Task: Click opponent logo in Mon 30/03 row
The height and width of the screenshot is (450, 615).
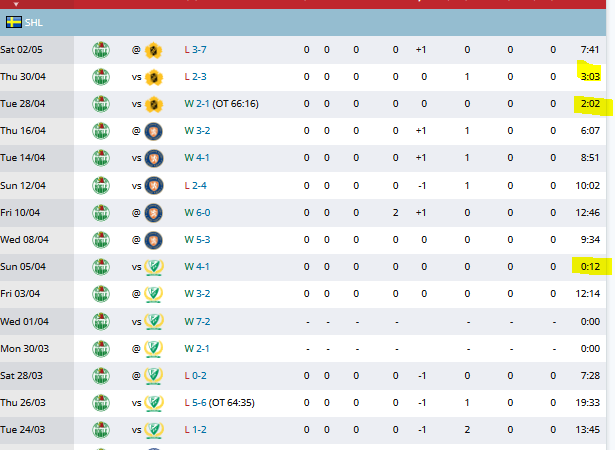Action: tap(154, 348)
